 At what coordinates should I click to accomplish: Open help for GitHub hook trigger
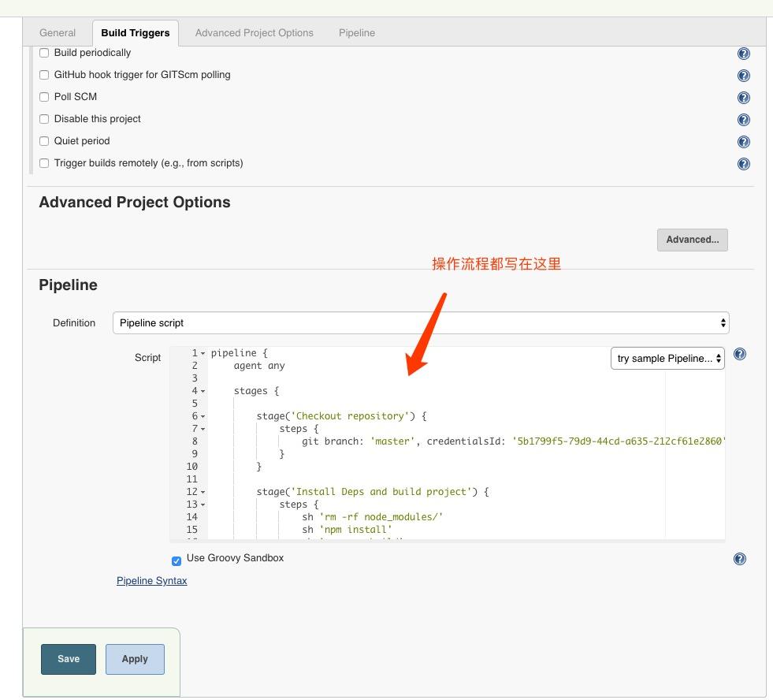coord(744,76)
